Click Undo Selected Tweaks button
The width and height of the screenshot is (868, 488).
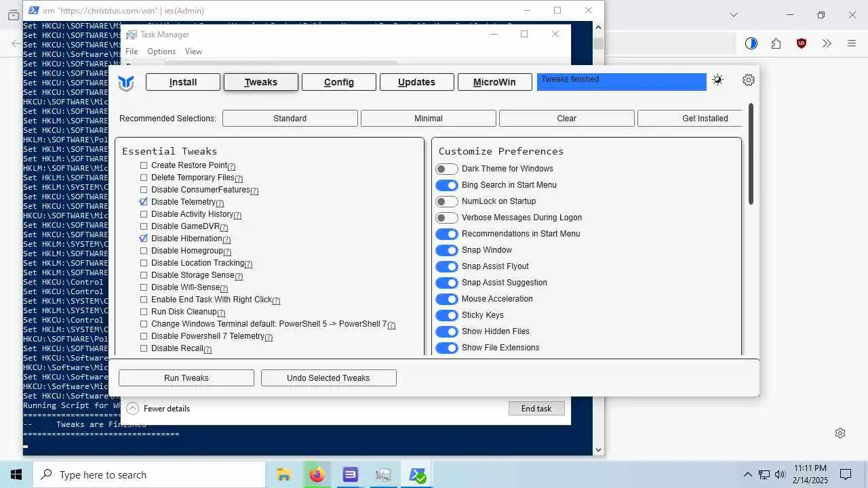pos(329,378)
